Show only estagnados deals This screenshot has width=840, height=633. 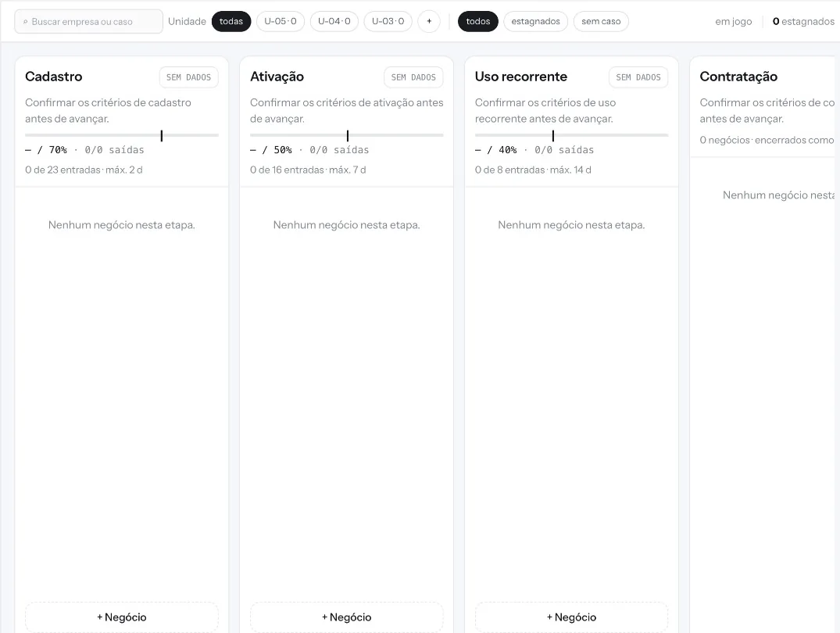pyautogui.click(x=536, y=21)
